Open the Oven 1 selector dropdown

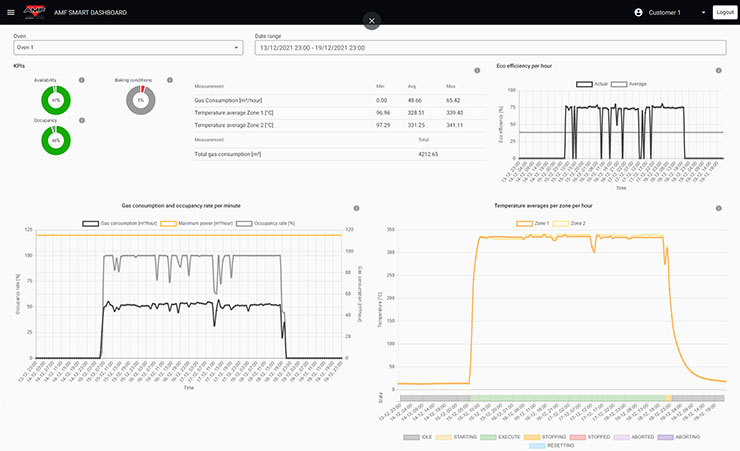[x=128, y=47]
